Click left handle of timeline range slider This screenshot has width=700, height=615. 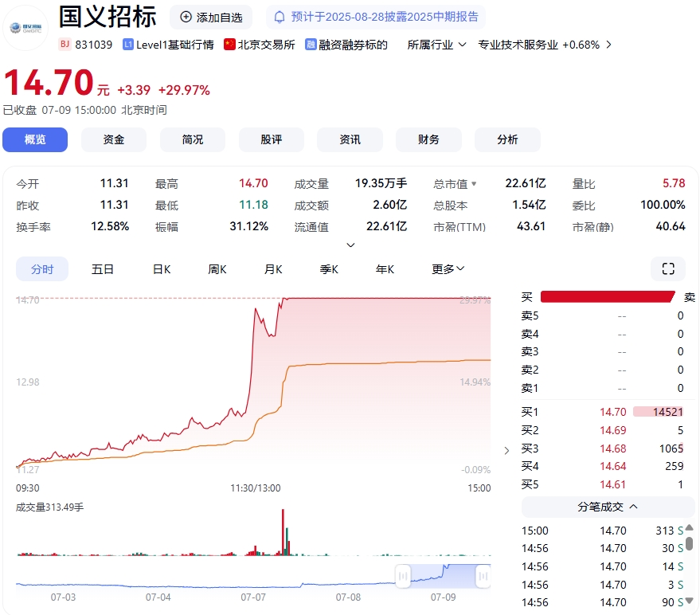[x=403, y=575]
